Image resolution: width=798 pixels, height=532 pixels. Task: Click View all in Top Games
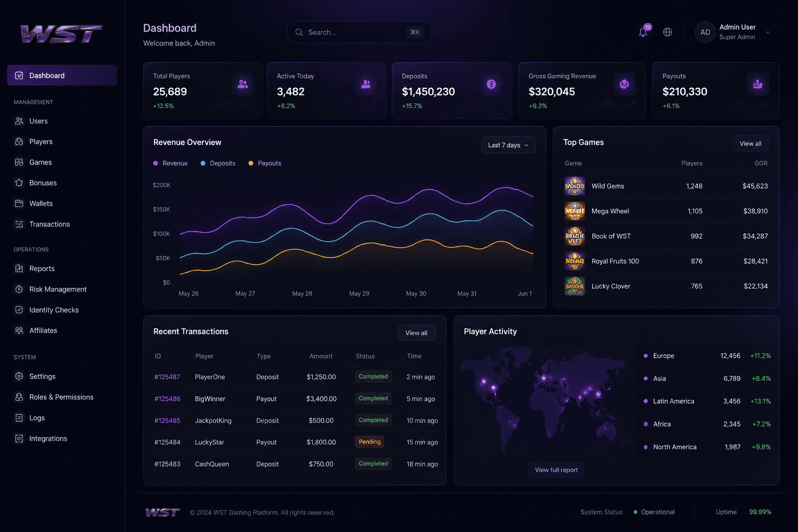(751, 143)
